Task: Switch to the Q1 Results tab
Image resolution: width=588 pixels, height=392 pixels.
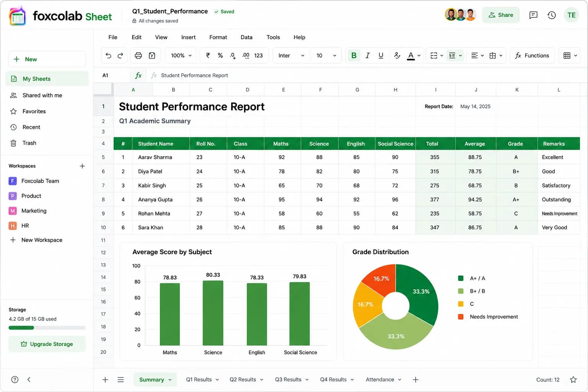Action: pos(199,379)
